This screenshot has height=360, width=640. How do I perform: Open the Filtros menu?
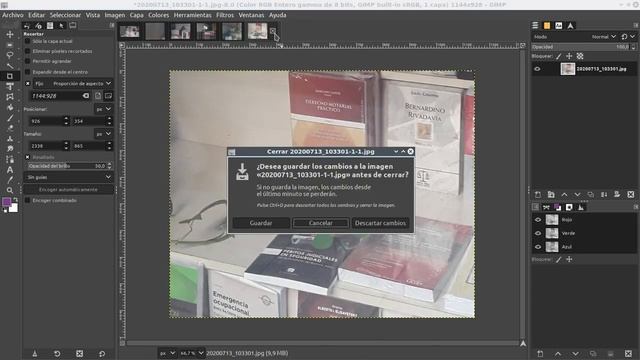[225, 15]
